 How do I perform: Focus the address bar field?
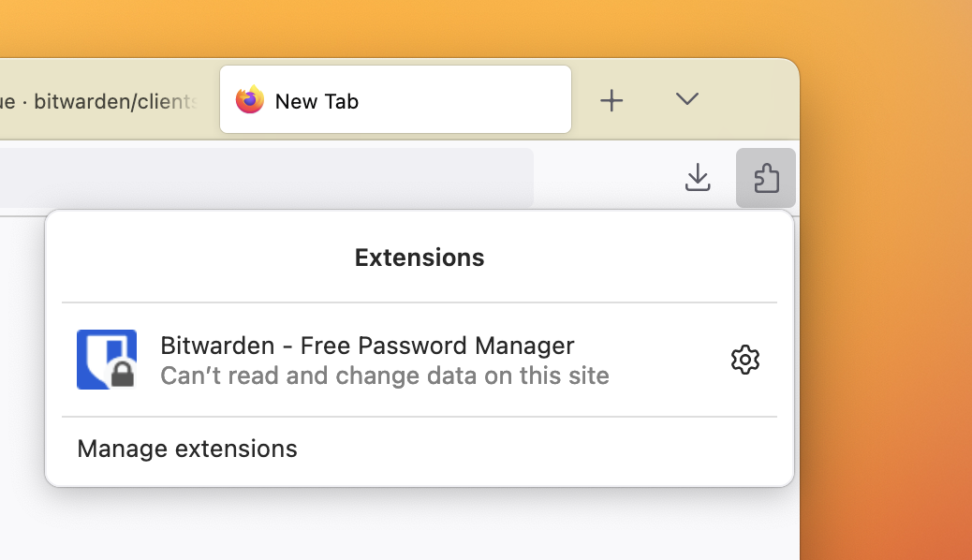click(x=267, y=177)
